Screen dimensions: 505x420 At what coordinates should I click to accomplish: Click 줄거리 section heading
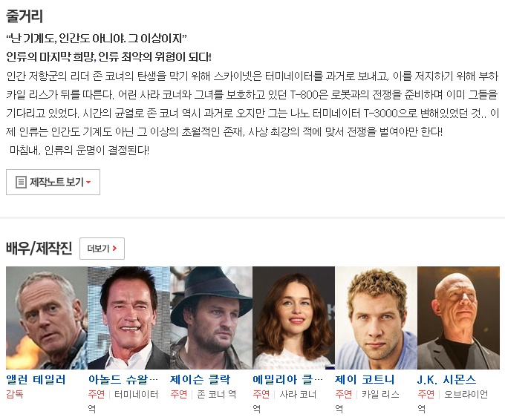(25, 16)
